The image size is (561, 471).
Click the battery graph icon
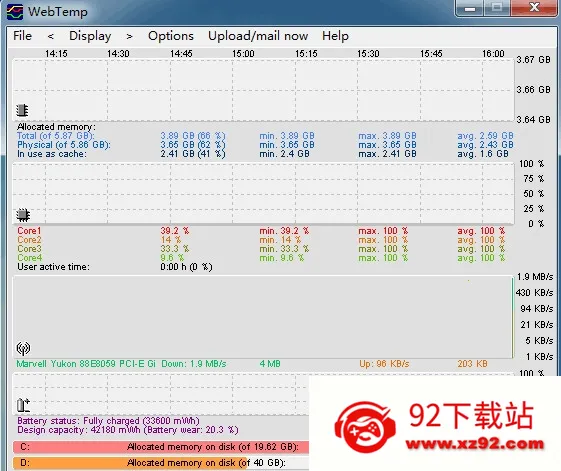pos(23,405)
